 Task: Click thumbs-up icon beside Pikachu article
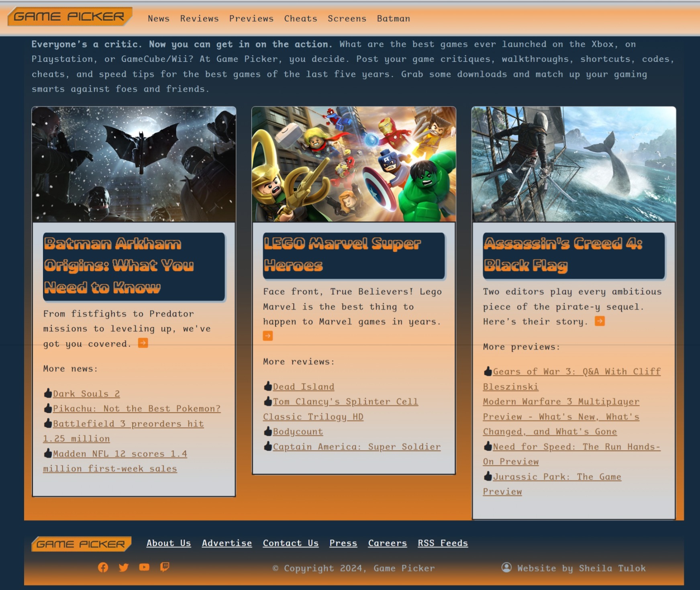pyautogui.click(x=48, y=408)
